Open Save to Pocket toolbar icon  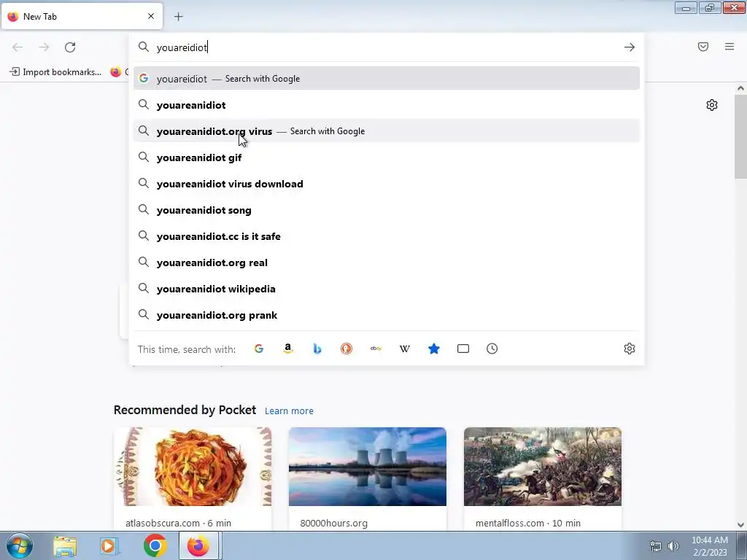coord(703,47)
